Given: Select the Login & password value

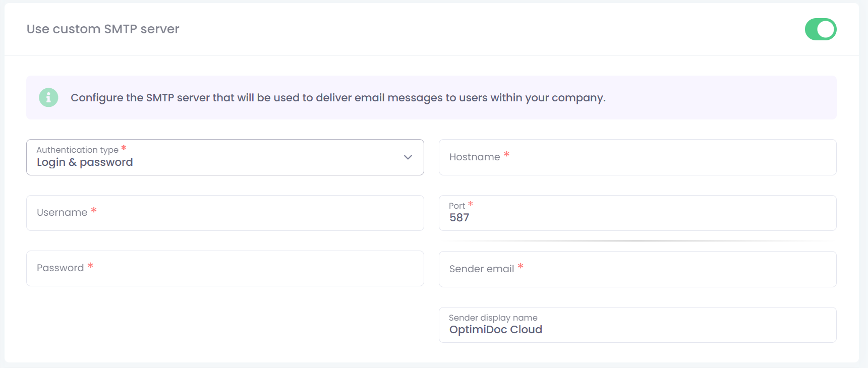Looking at the screenshot, I should [x=85, y=163].
